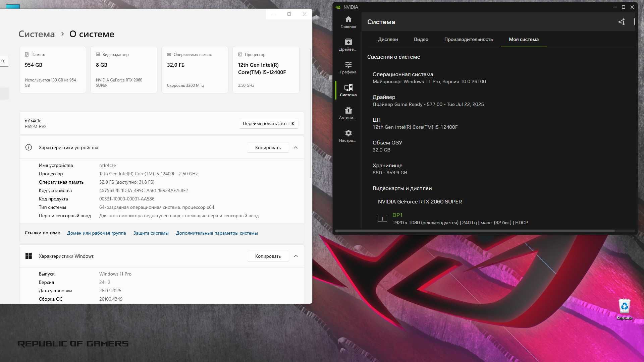644x362 pixels.
Task: Minimize the Settings window
Action: [274, 14]
